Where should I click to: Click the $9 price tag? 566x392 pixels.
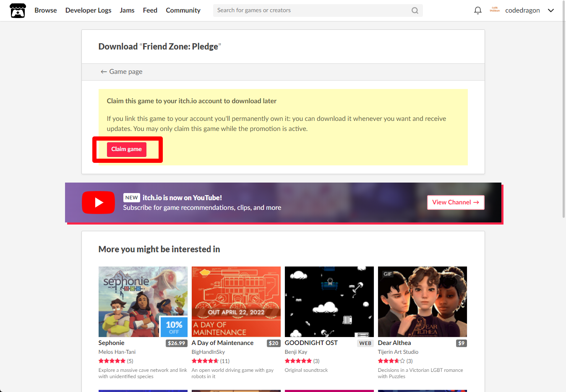point(462,343)
